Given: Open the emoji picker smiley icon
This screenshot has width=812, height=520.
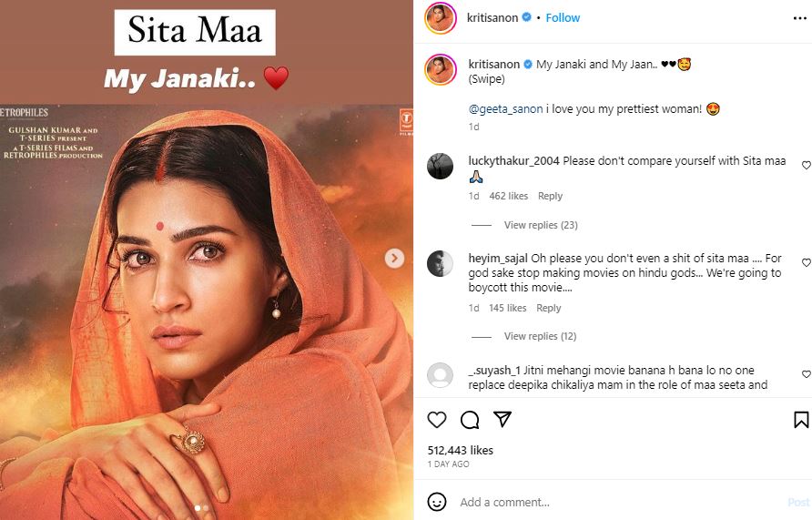Looking at the screenshot, I should [x=437, y=502].
